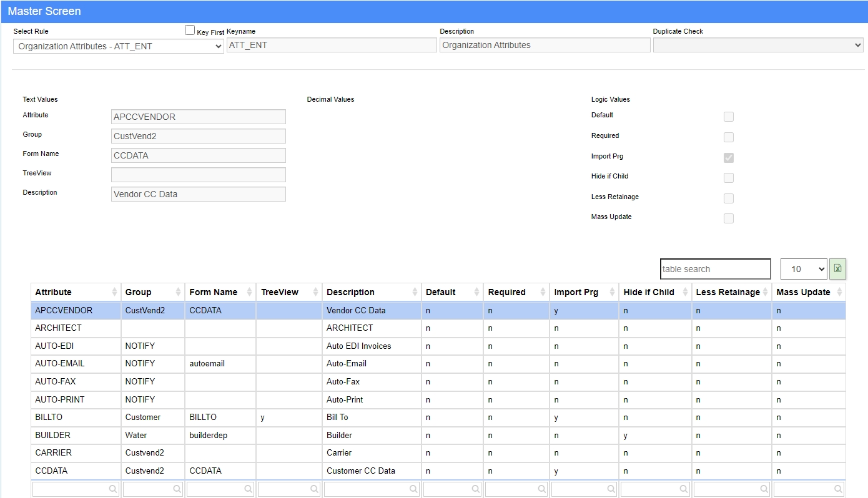Toggle the Key First checkbox
868x498 pixels.
[190, 30]
